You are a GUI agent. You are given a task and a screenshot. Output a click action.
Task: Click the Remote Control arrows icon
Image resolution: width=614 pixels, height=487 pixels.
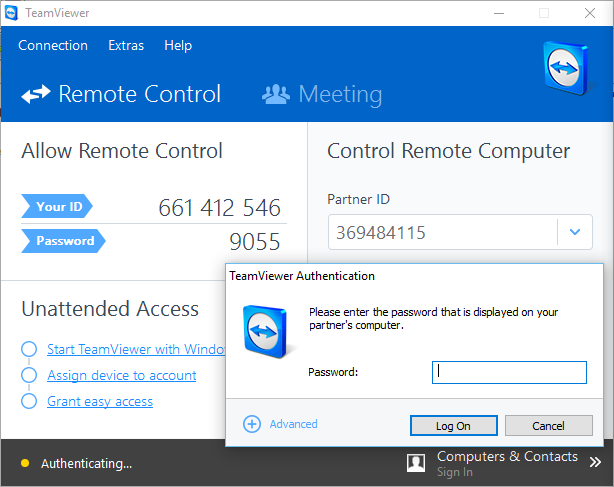(36, 94)
